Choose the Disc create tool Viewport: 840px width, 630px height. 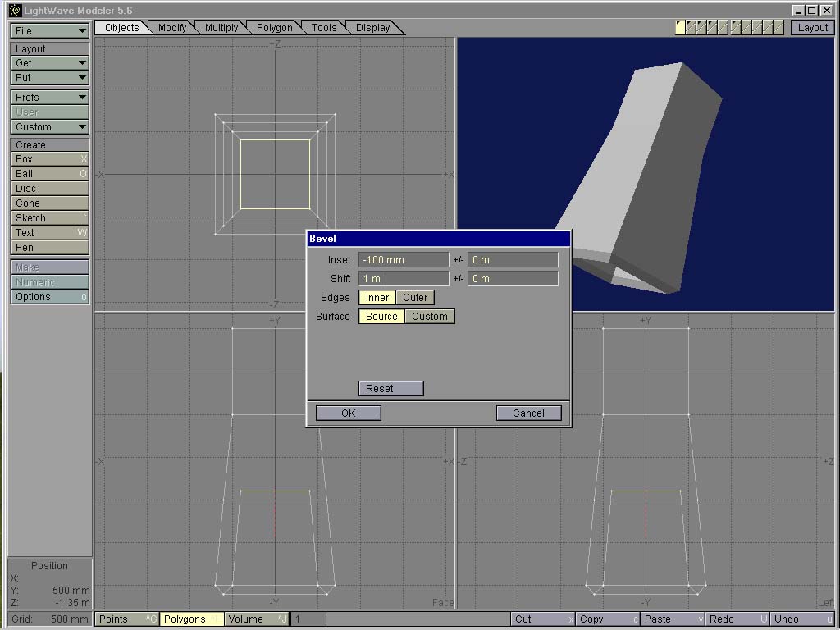coord(49,189)
